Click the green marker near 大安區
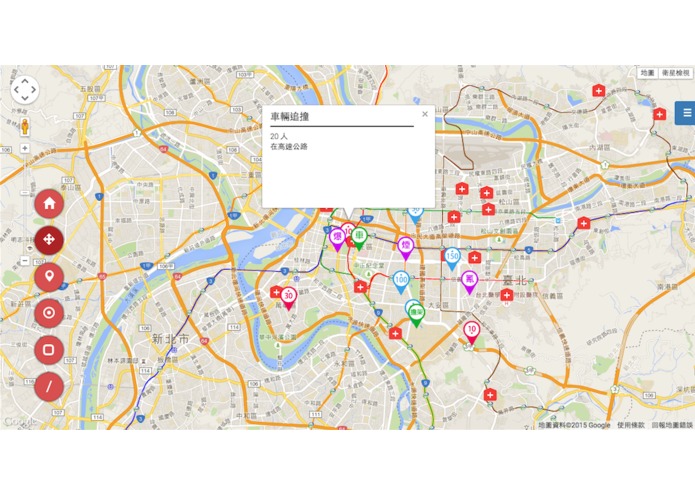 point(416,315)
